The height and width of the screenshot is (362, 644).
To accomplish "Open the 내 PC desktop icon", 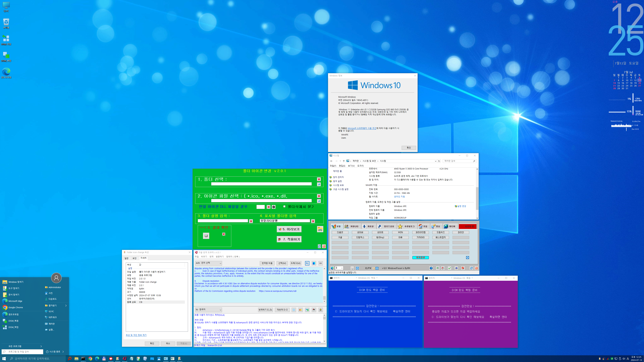I will (6, 7).
